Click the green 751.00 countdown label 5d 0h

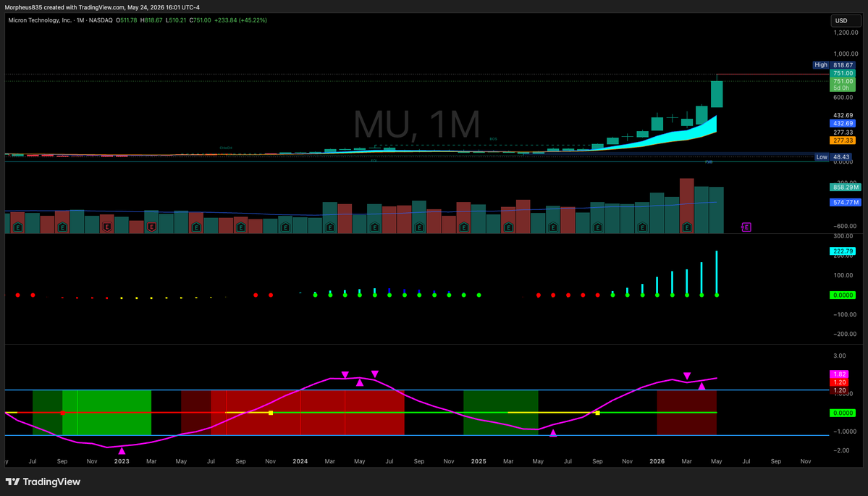tap(843, 85)
